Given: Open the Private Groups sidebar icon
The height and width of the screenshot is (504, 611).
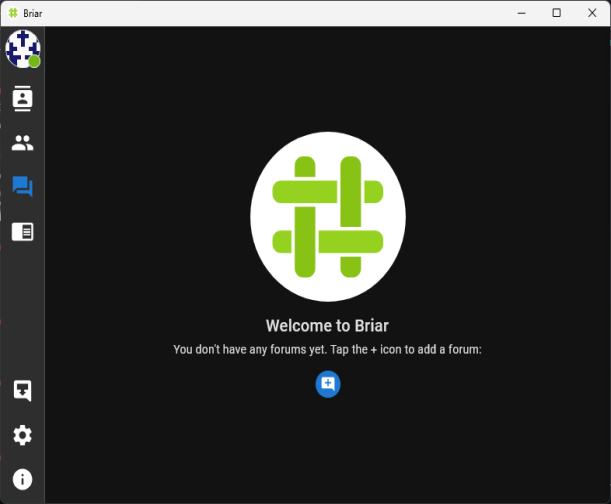Looking at the screenshot, I should [23, 143].
